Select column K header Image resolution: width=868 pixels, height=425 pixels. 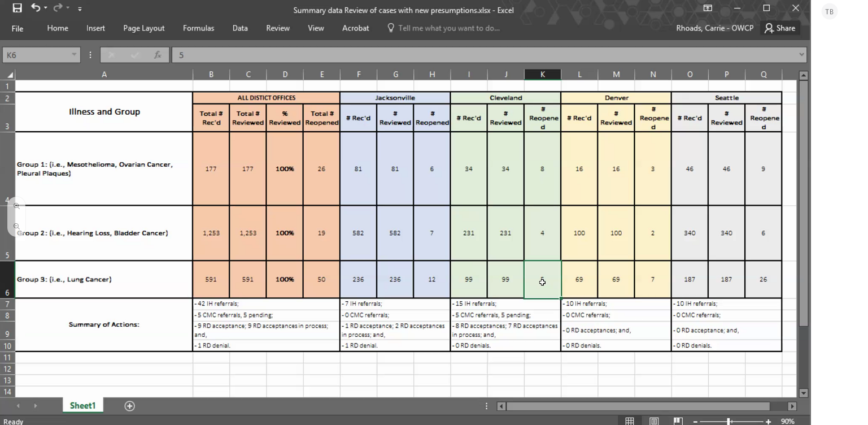(543, 75)
